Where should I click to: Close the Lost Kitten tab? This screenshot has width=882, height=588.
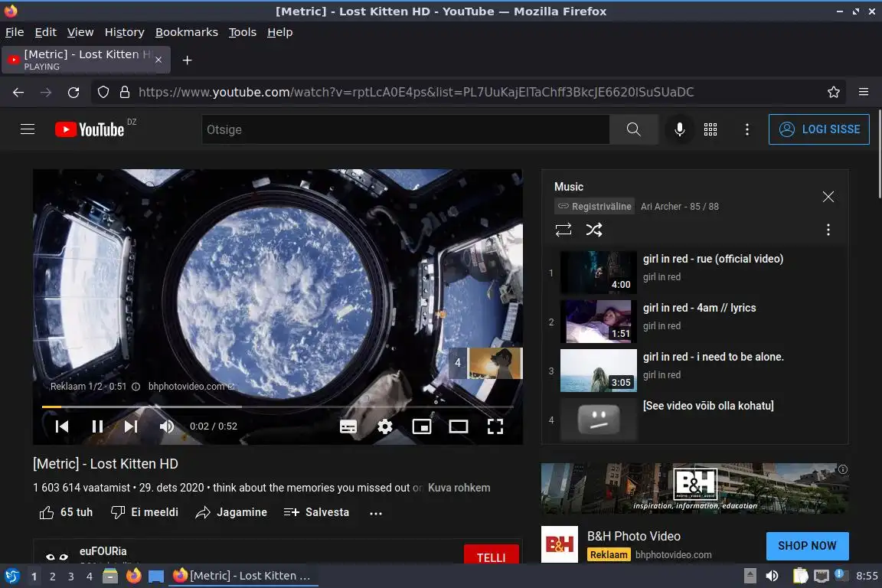158,60
